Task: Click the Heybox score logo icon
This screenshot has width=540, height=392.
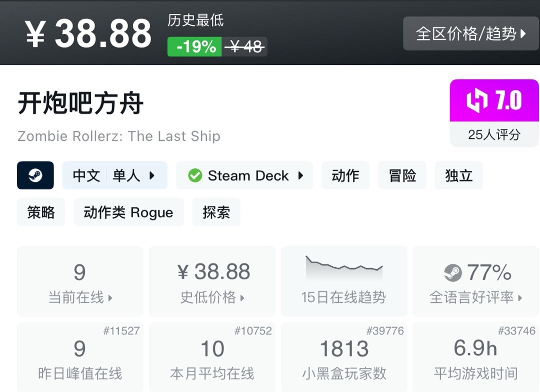Action: 477,101
